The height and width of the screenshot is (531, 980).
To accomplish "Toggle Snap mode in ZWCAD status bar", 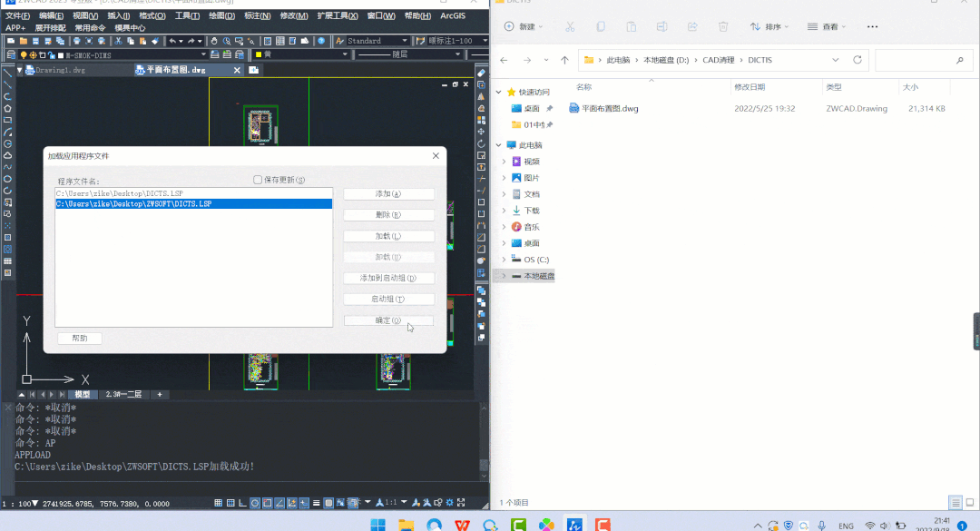I will pyautogui.click(x=218, y=503).
